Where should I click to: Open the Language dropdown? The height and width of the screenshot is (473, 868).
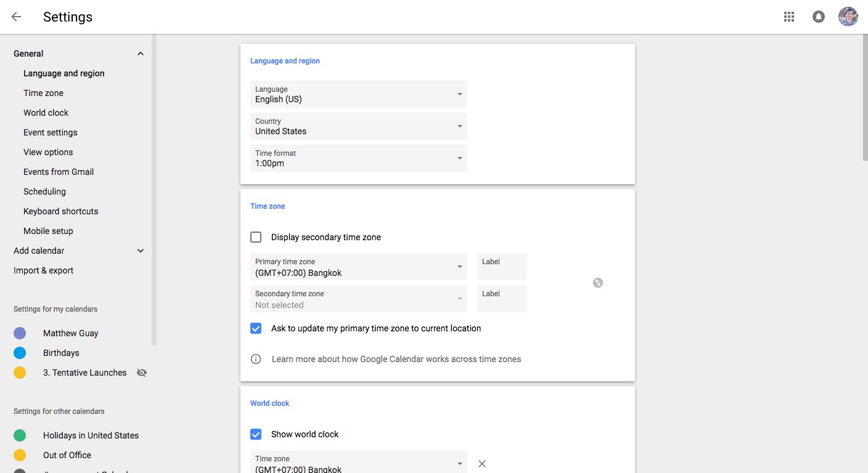tap(358, 94)
